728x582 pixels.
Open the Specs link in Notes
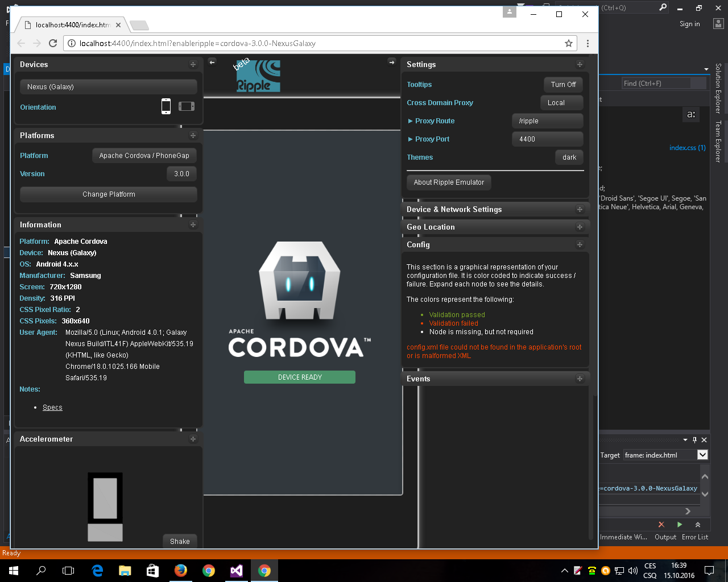(x=52, y=408)
